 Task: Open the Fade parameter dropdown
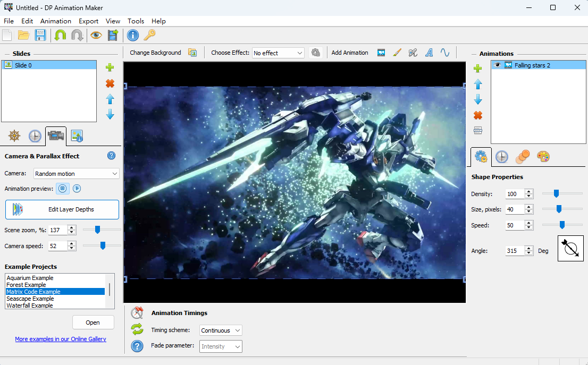(237, 346)
